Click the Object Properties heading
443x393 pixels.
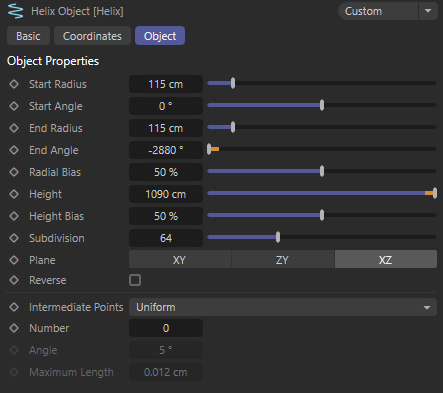(53, 61)
